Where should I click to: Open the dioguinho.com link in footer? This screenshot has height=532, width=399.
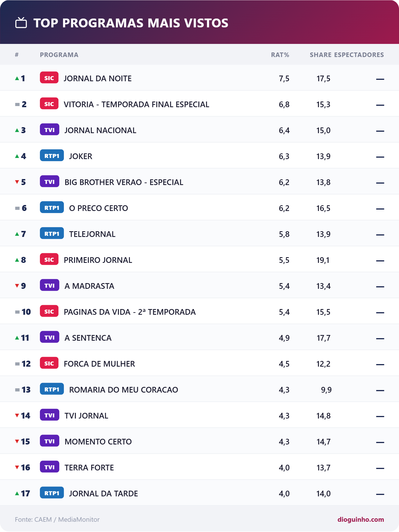[x=361, y=519]
